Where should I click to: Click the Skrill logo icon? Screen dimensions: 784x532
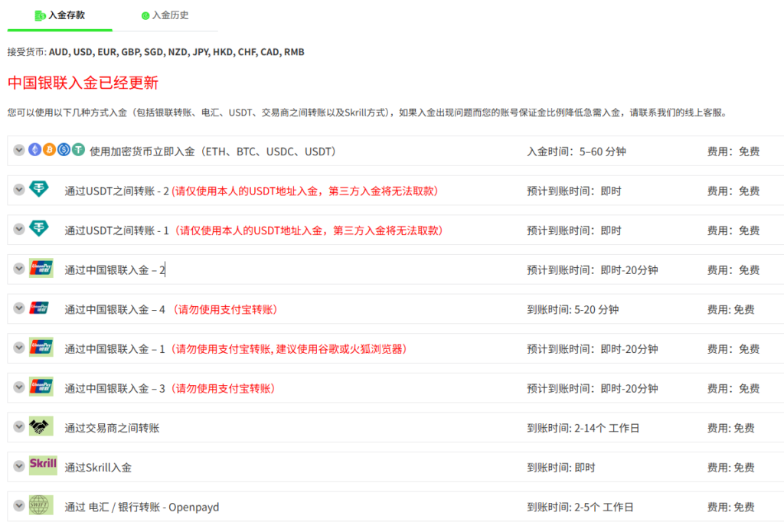pos(43,465)
